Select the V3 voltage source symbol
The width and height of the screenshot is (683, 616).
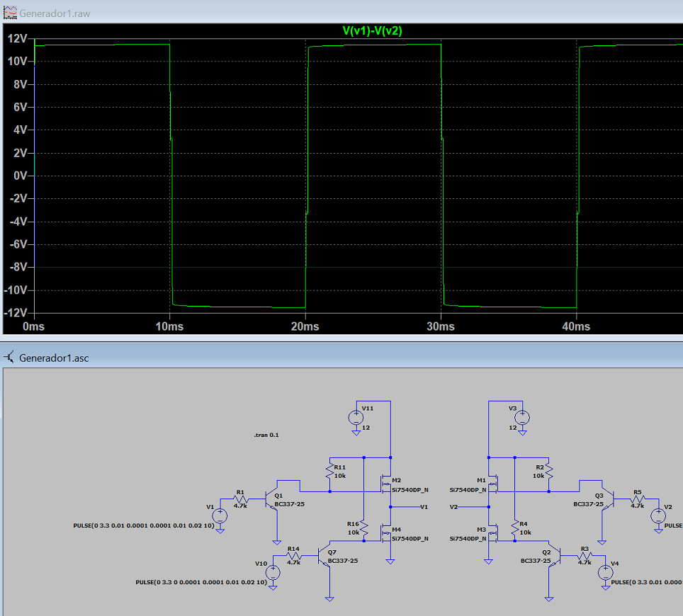(522, 418)
